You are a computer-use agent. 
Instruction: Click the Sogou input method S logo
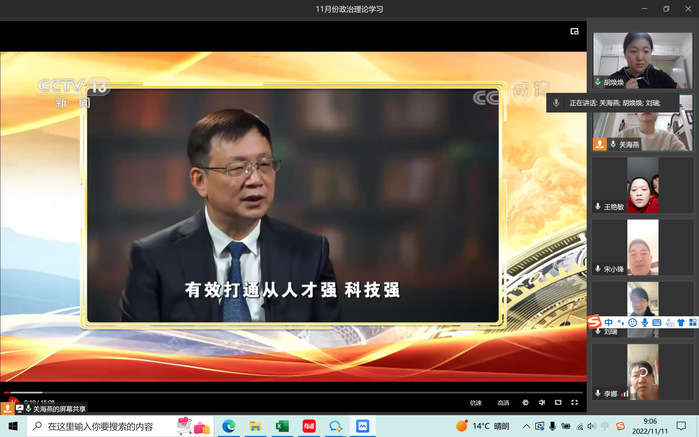click(x=594, y=322)
